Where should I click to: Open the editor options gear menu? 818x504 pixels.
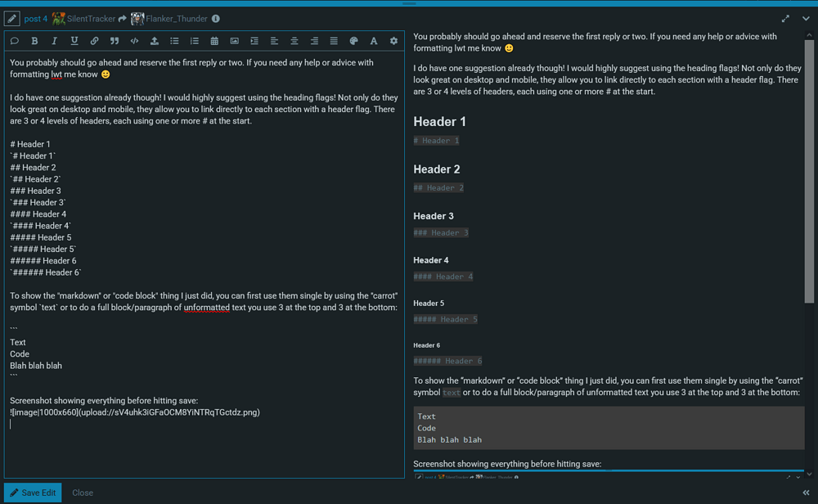pos(393,41)
